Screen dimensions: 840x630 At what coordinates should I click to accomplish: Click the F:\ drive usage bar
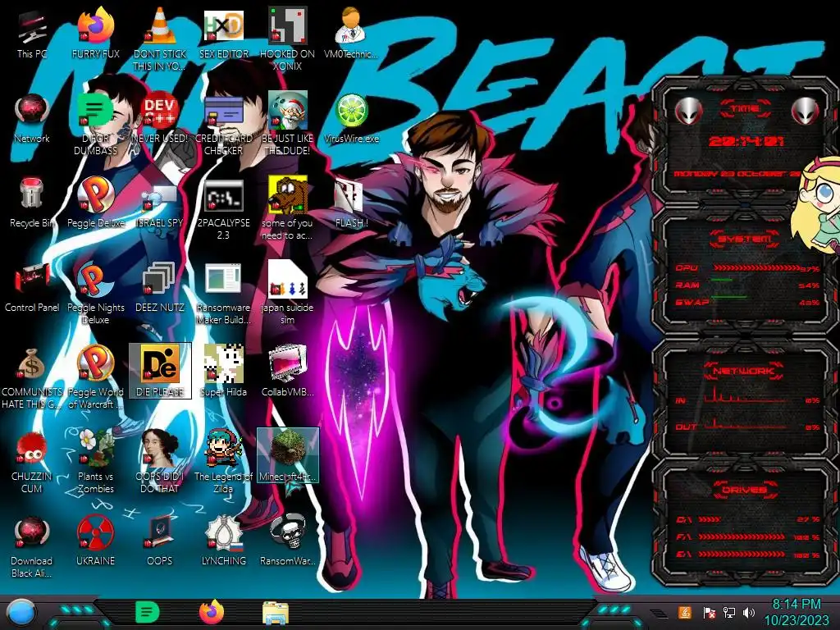coord(742,536)
